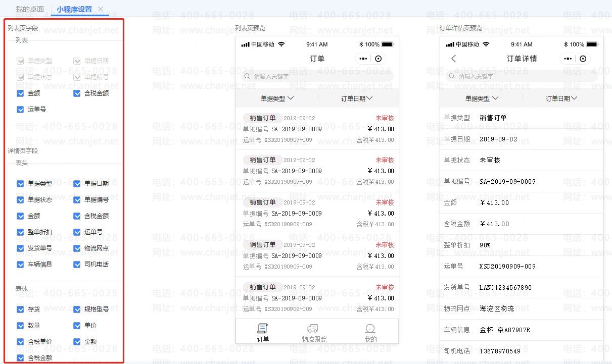Open the three-dots menu in list preview
This screenshot has width=612, height=364.
(363, 59)
